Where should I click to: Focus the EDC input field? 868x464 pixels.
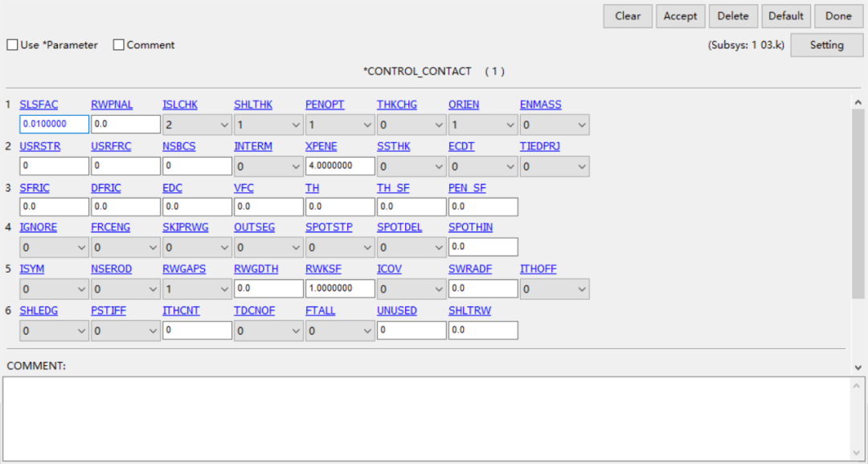pos(197,207)
